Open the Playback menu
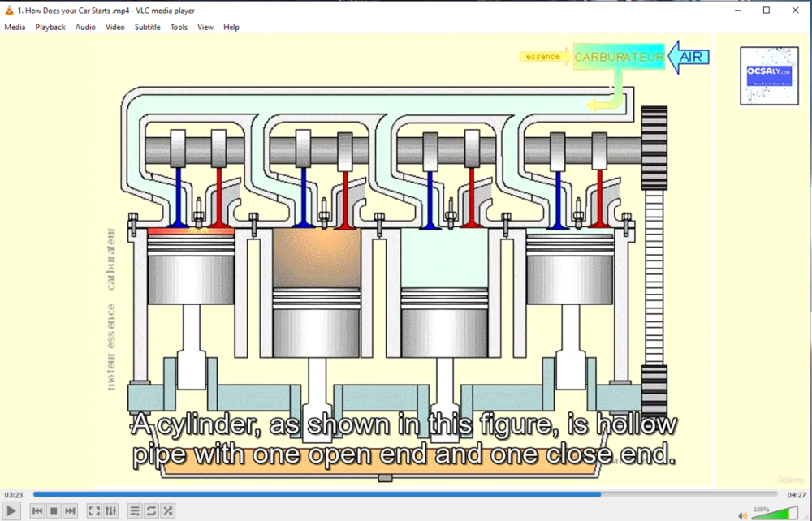 (50, 27)
